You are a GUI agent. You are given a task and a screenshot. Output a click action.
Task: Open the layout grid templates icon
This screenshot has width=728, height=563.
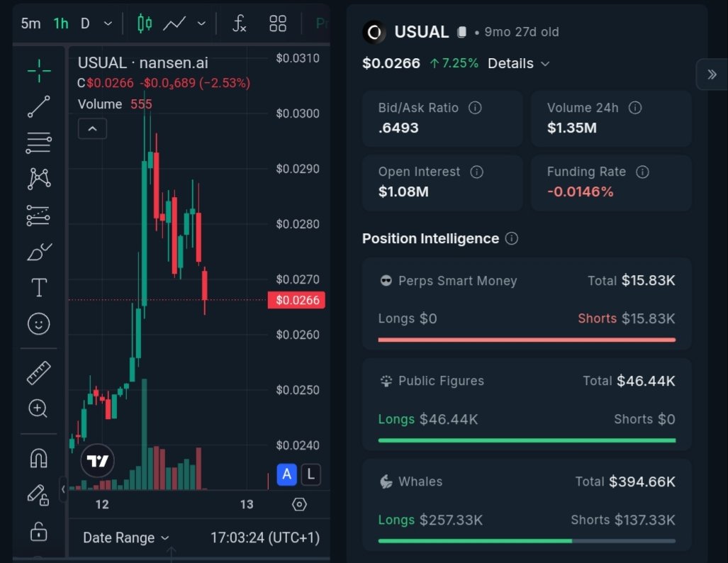(x=278, y=23)
